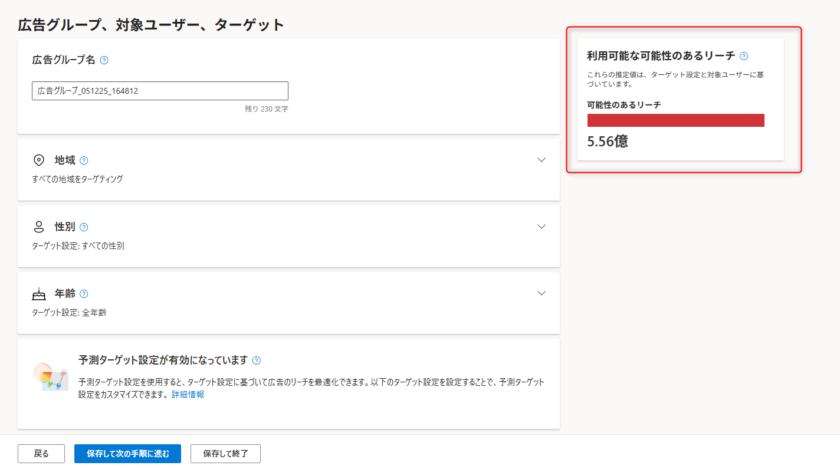Open the 詳細情報 link

click(x=187, y=395)
